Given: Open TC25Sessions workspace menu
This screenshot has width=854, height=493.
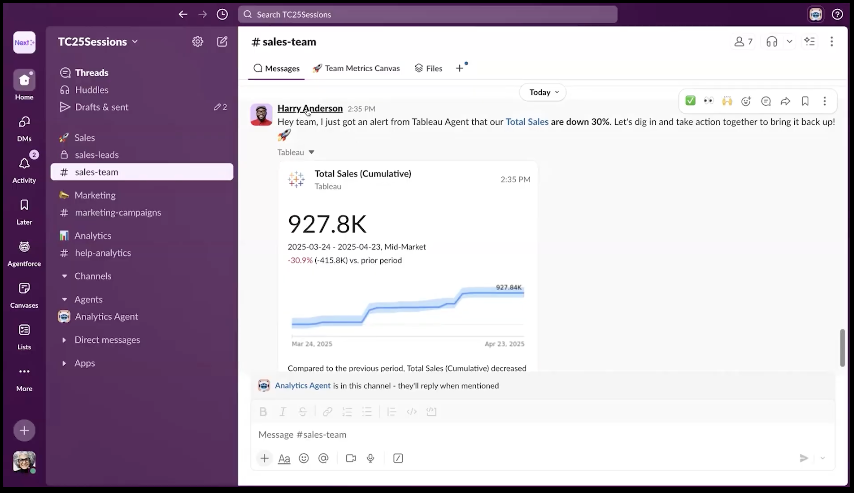Looking at the screenshot, I should point(98,41).
